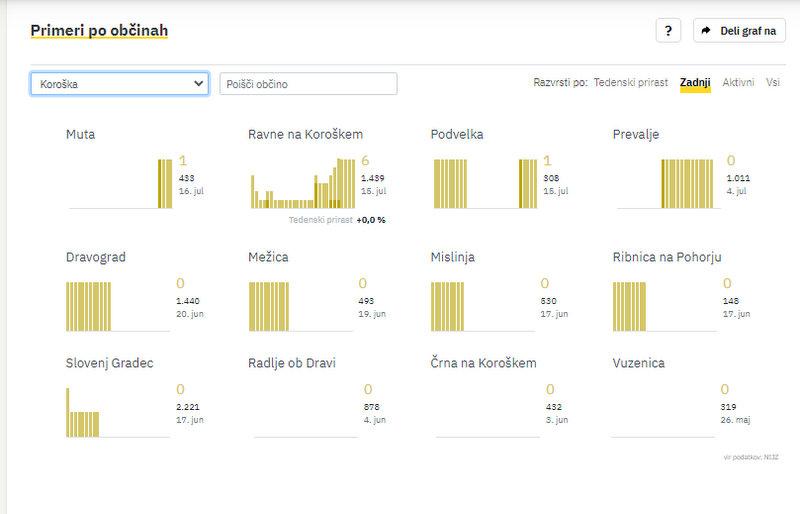Open the Primeri po občinah heading link
The height and width of the screenshot is (514, 800).
[x=99, y=31]
